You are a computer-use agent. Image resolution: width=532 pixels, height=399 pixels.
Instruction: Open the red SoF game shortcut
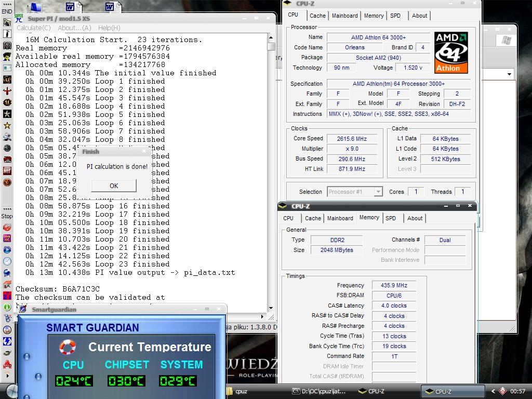(7, 170)
